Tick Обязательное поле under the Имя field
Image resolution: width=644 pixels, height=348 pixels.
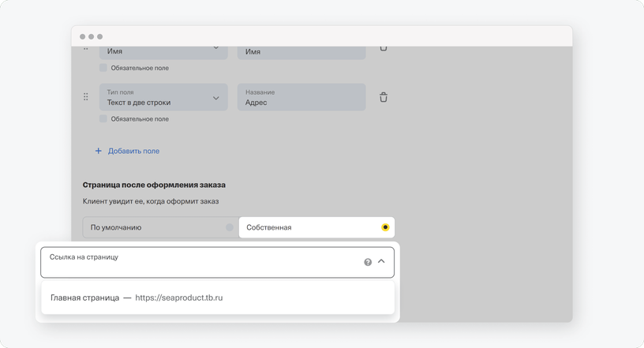pos(103,68)
